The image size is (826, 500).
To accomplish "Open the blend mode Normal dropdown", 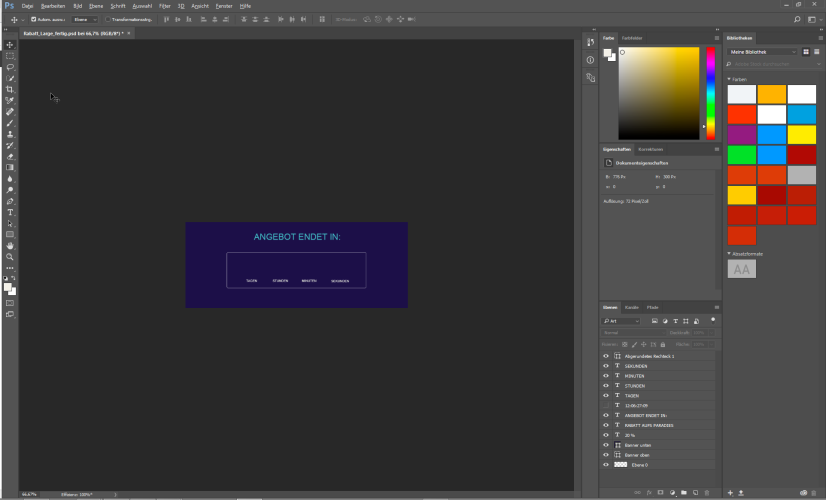I will (633, 332).
